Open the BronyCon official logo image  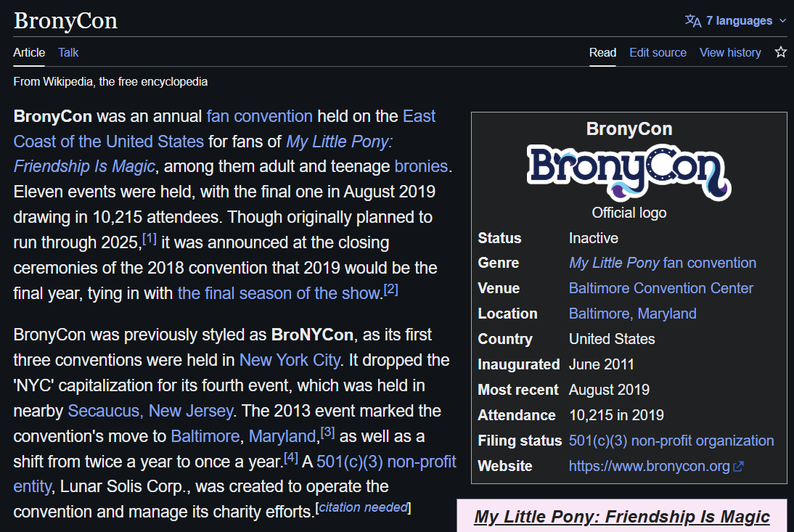[x=629, y=172]
